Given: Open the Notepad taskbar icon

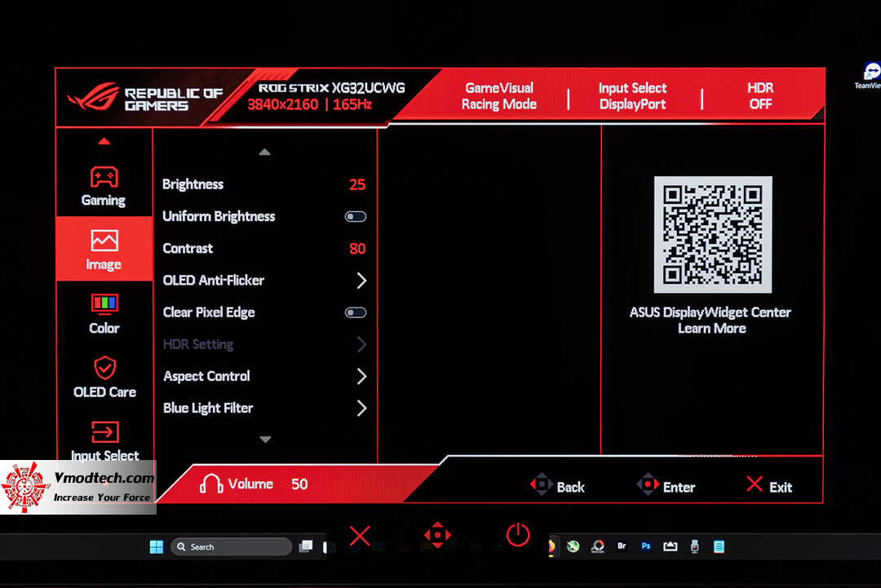Looking at the screenshot, I should tap(719, 546).
